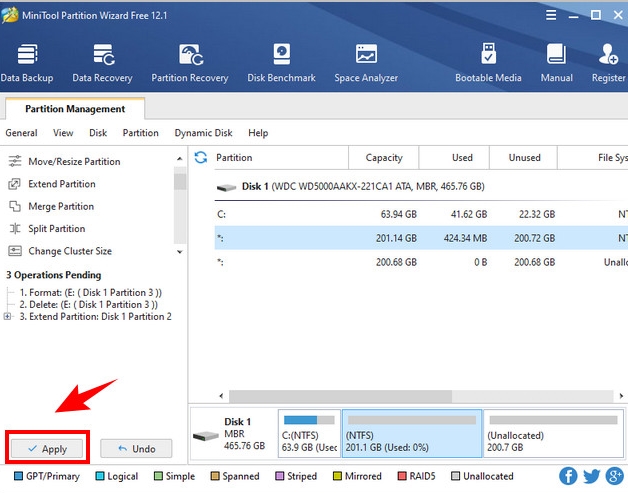
Task: Select the C: partition row
Action: 421,214
